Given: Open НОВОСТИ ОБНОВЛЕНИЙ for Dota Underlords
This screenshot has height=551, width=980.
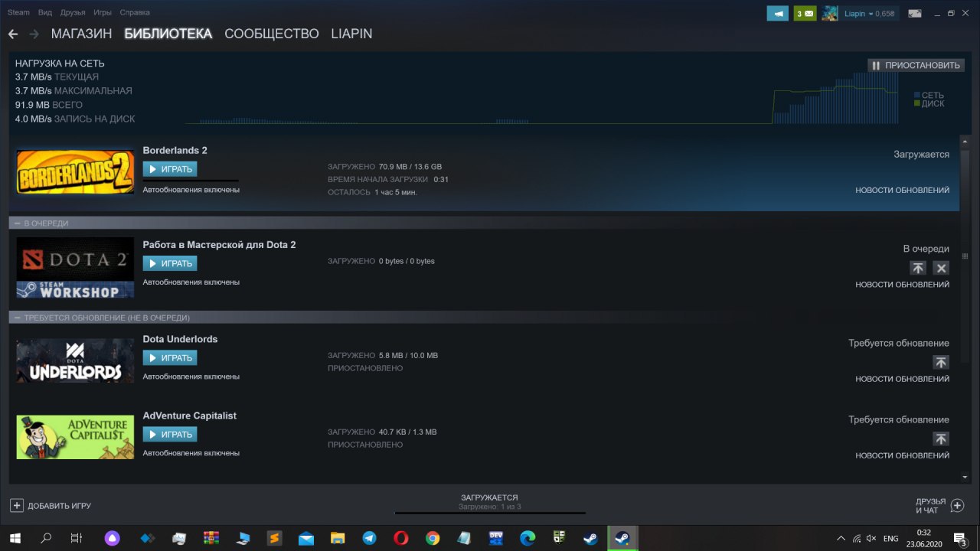Looking at the screenshot, I should [902, 379].
